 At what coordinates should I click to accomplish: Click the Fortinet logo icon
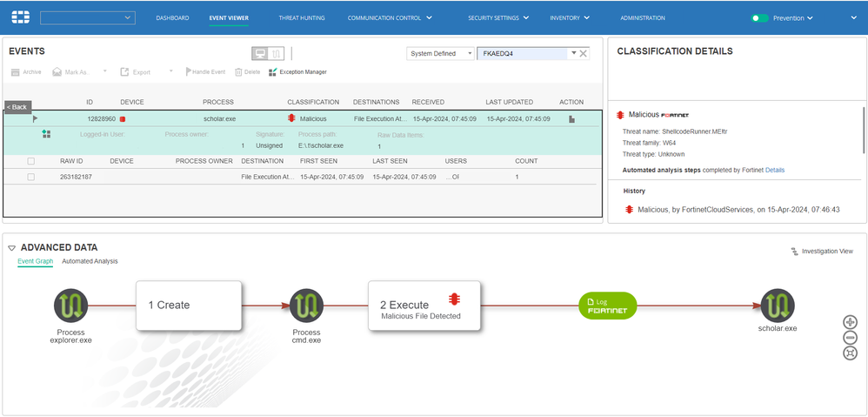(21, 17)
